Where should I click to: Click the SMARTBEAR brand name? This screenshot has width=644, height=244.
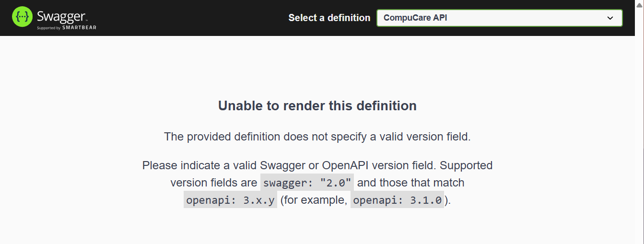(79, 28)
